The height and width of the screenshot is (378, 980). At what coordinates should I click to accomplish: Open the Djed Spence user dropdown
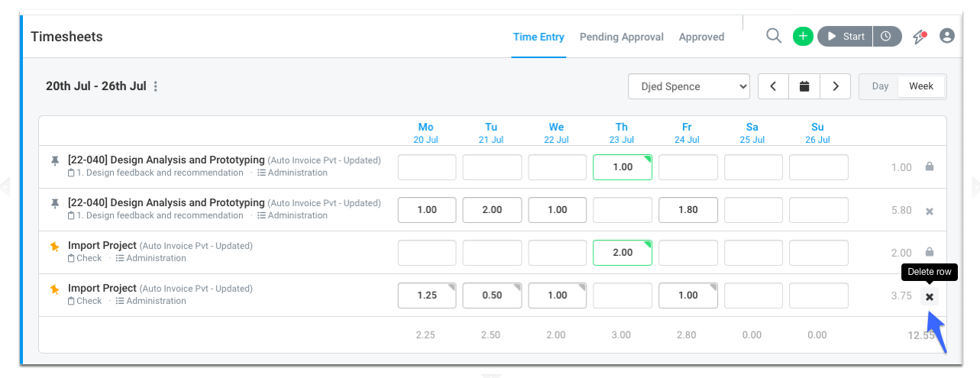[690, 86]
